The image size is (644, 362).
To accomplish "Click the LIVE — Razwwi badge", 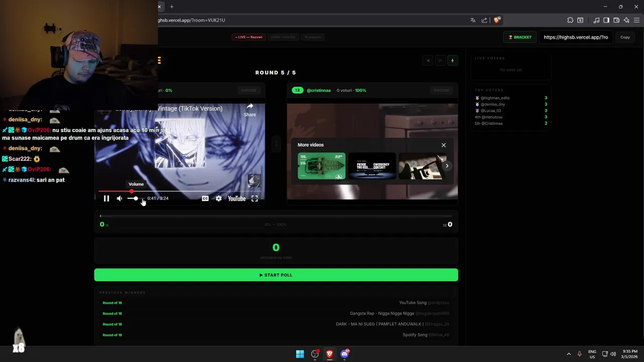I will point(249,37).
